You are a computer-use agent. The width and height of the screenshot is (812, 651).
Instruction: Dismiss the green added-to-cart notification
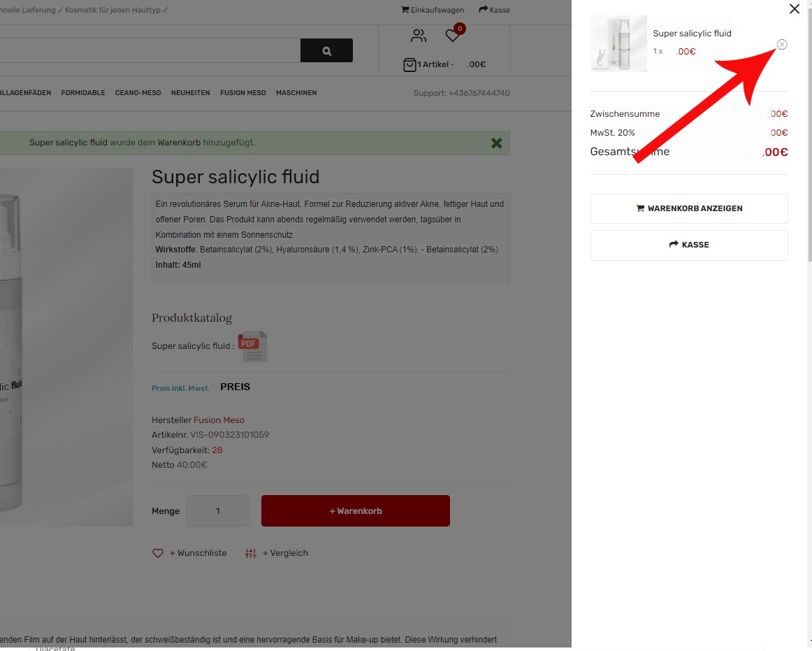tap(496, 143)
